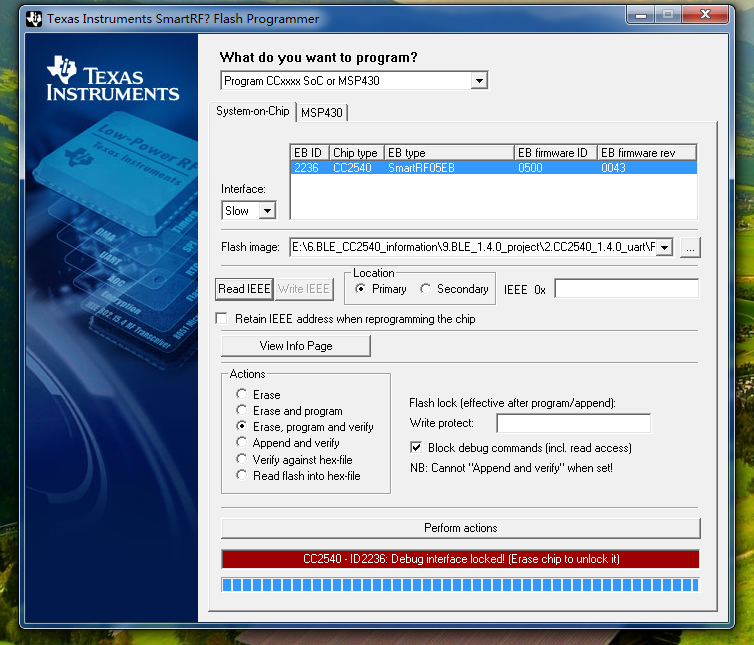Click the Flash image path text field
This screenshot has width=754, height=645.
473,247
